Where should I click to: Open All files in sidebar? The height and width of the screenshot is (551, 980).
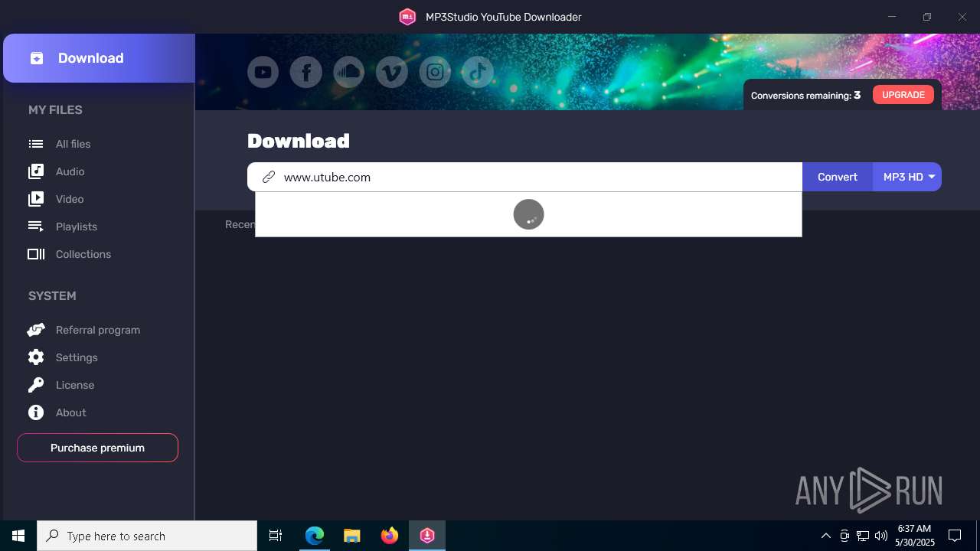coord(73,144)
